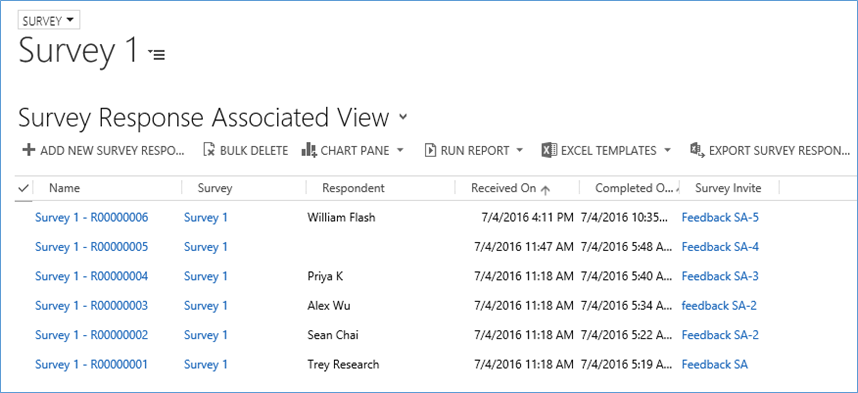Click the Bulk Delete icon
This screenshot has width=858, height=393.
[209, 150]
